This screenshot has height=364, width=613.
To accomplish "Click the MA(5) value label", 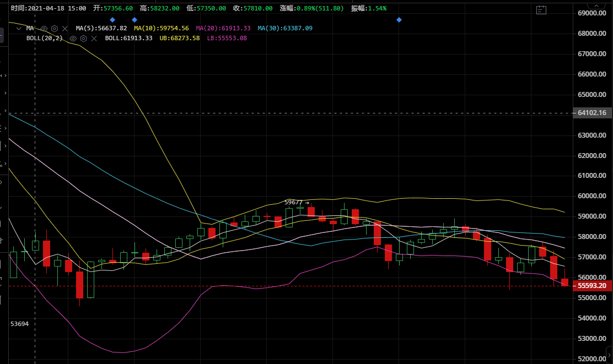I will [101, 28].
